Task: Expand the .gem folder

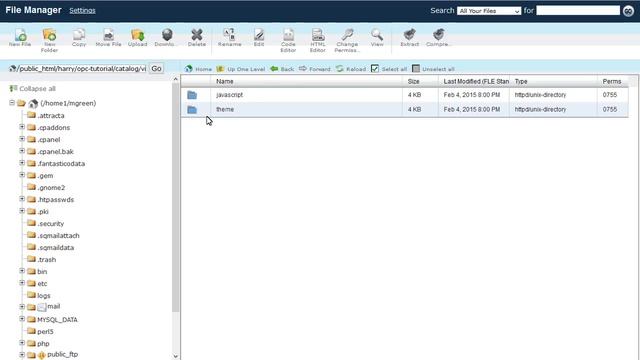Action: (22, 175)
